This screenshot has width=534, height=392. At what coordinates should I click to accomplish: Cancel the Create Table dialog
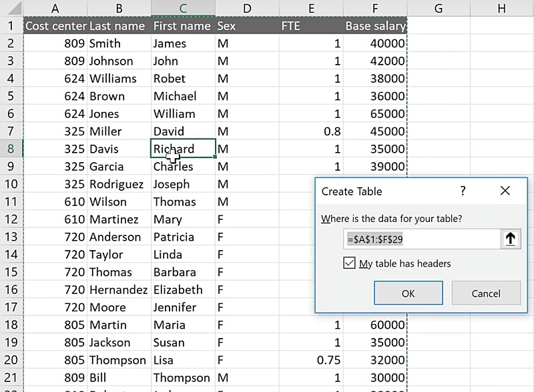(485, 293)
